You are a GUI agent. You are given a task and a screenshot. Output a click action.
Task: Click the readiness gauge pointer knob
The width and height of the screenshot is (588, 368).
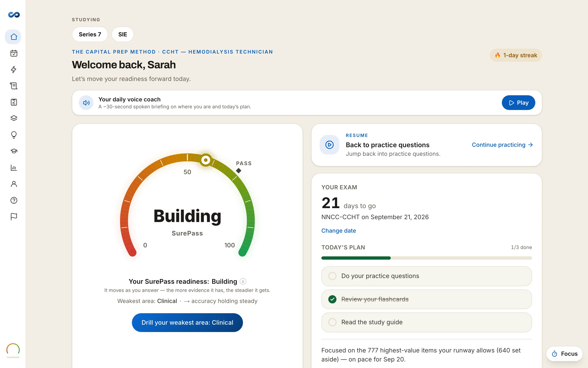click(206, 160)
